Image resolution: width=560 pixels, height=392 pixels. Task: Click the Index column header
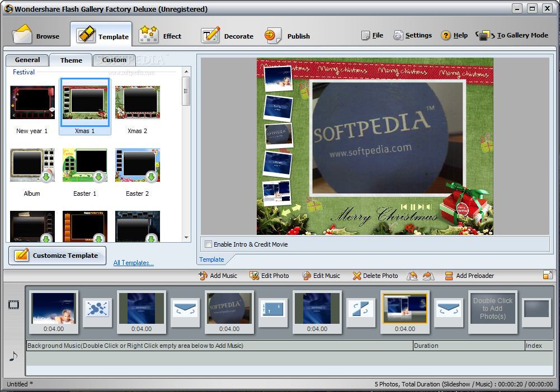539,346
